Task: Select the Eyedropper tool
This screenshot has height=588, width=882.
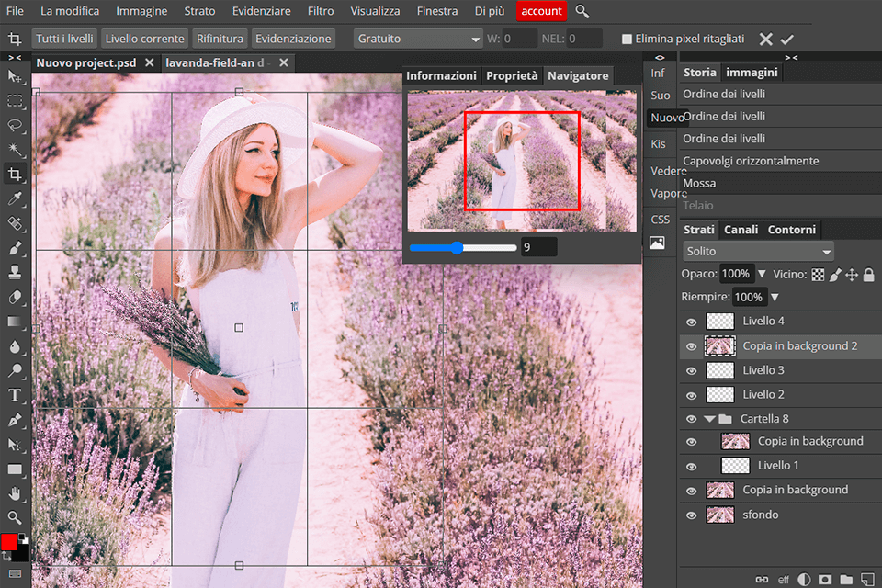Action: (15, 199)
